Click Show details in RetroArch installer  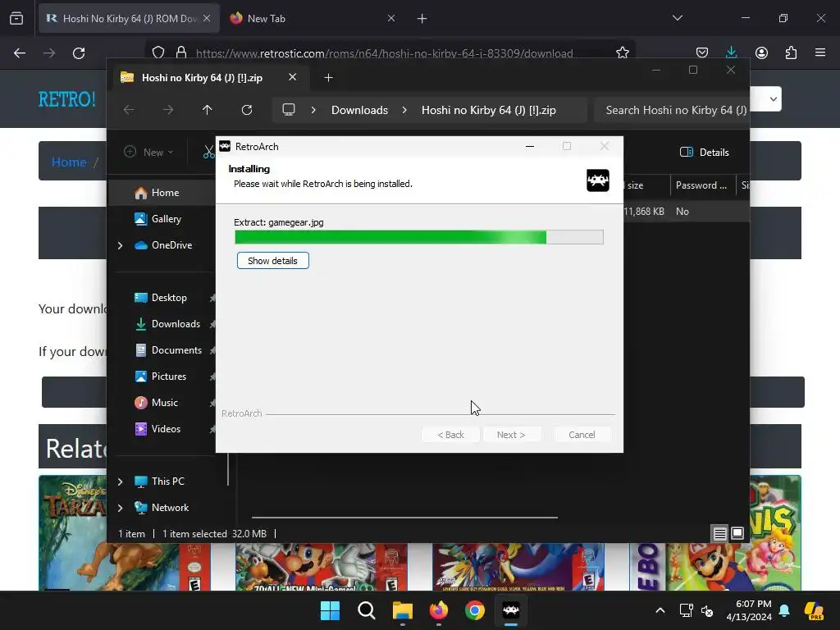272,261
